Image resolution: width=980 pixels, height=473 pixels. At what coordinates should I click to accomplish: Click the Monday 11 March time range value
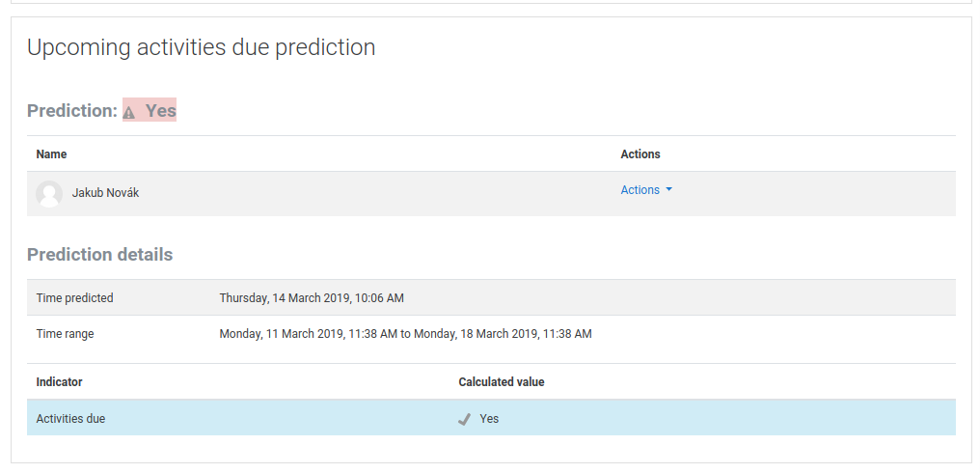(x=406, y=333)
